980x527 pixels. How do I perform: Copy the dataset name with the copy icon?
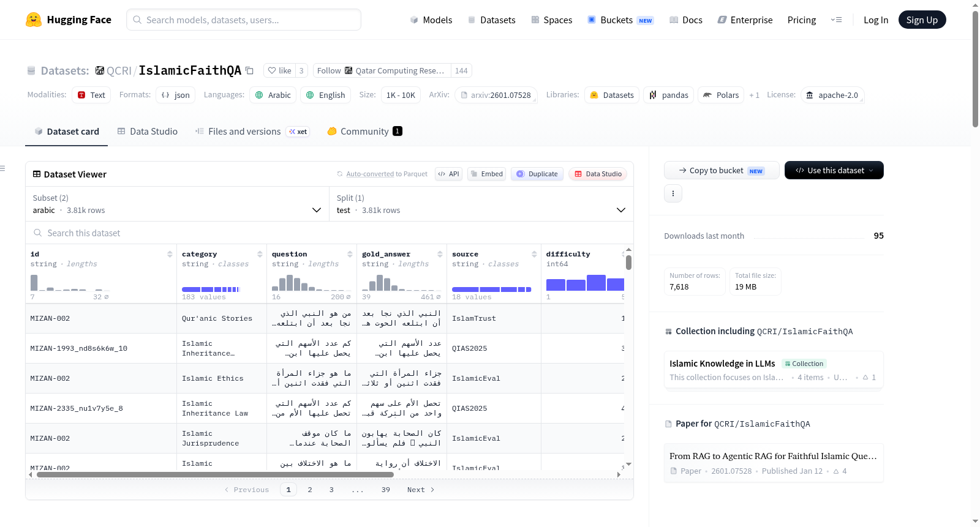pyautogui.click(x=249, y=70)
